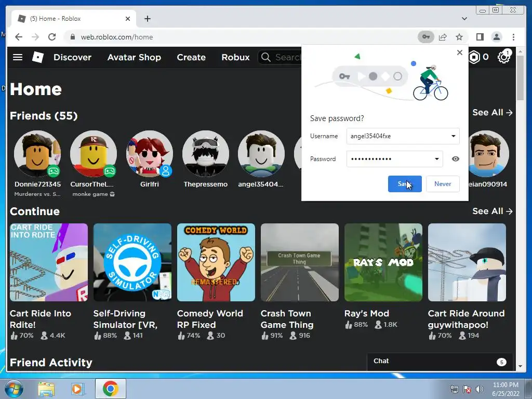The image size is (532, 399).
Task: Expand the Password dropdown arrow
Action: coord(436,159)
